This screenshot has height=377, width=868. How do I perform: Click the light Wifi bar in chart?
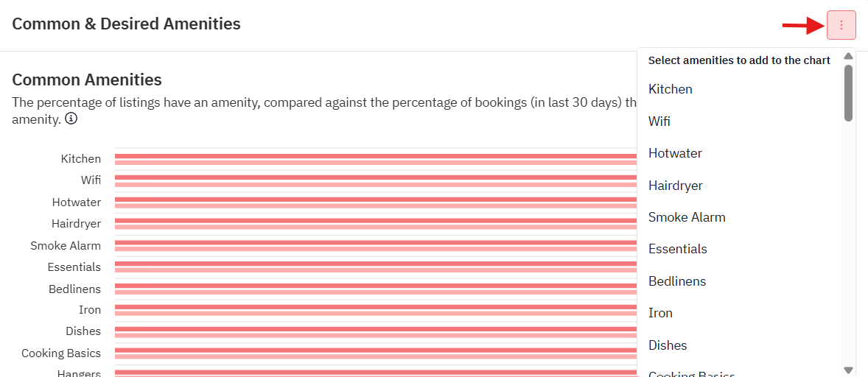376,184
